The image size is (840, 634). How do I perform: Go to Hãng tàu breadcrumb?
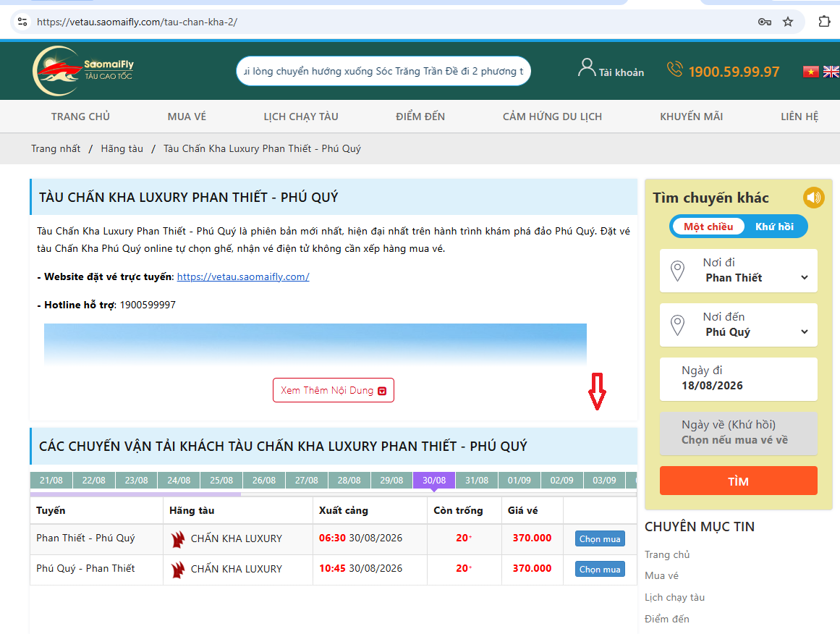[122, 148]
